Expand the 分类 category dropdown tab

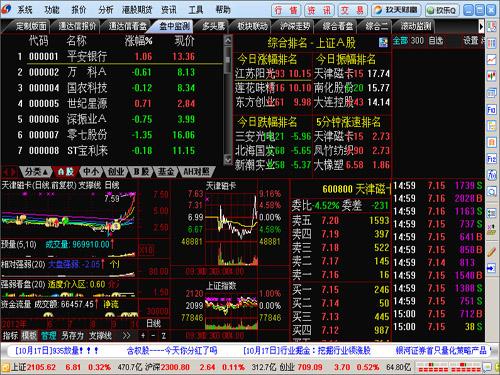click(x=36, y=172)
